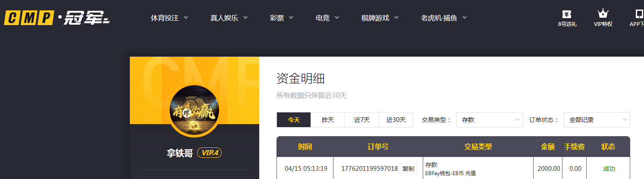This screenshot has width=644, height=179.
Task: Click the 金额 column header
Action: 548,147
